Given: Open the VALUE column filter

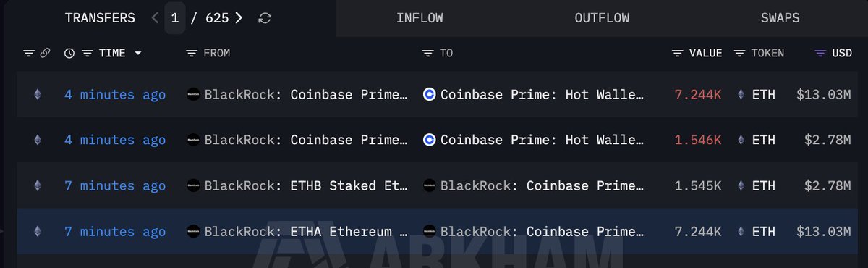Looking at the screenshot, I should [678, 54].
